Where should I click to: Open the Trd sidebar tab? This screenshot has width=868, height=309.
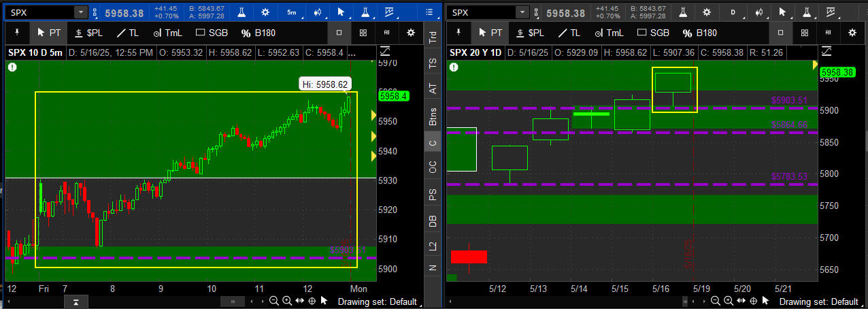432,37
